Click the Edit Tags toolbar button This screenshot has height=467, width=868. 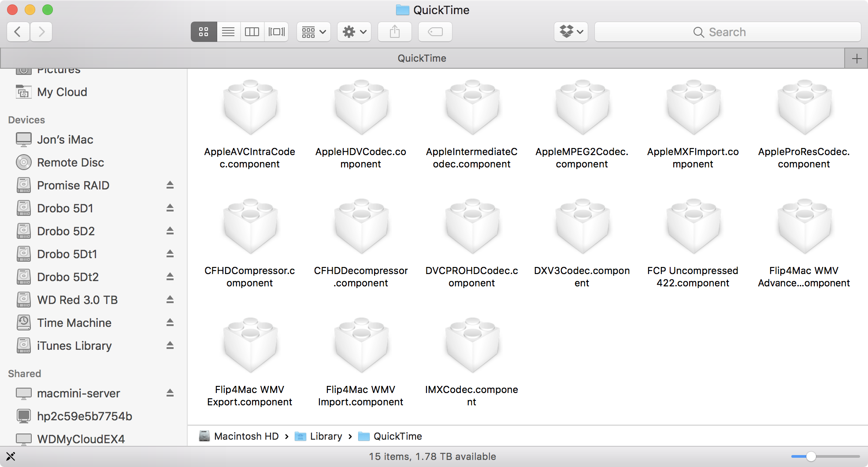(x=435, y=32)
